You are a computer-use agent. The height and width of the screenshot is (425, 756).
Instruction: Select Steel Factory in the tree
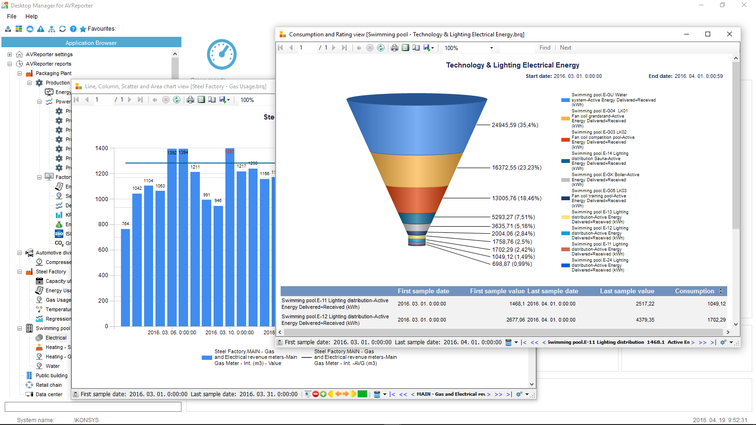click(x=51, y=272)
